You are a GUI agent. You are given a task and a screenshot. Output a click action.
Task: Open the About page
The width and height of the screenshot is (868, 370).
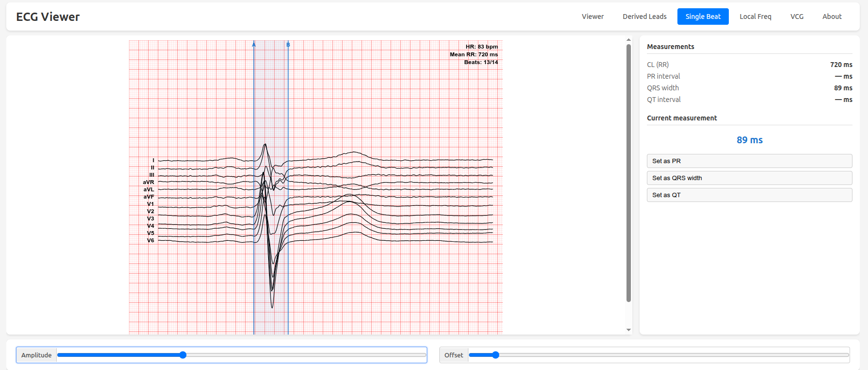coord(832,17)
